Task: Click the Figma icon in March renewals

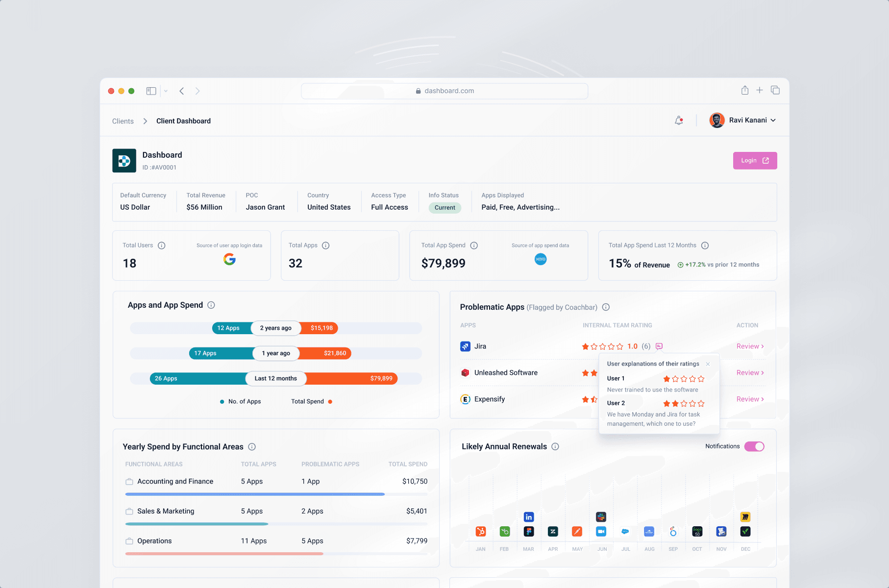Action: (x=529, y=532)
